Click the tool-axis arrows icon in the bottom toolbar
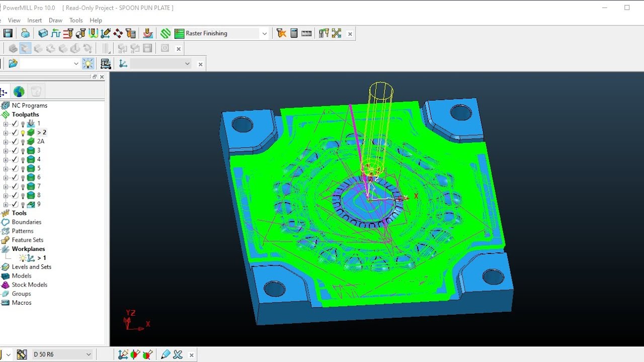 click(123, 354)
